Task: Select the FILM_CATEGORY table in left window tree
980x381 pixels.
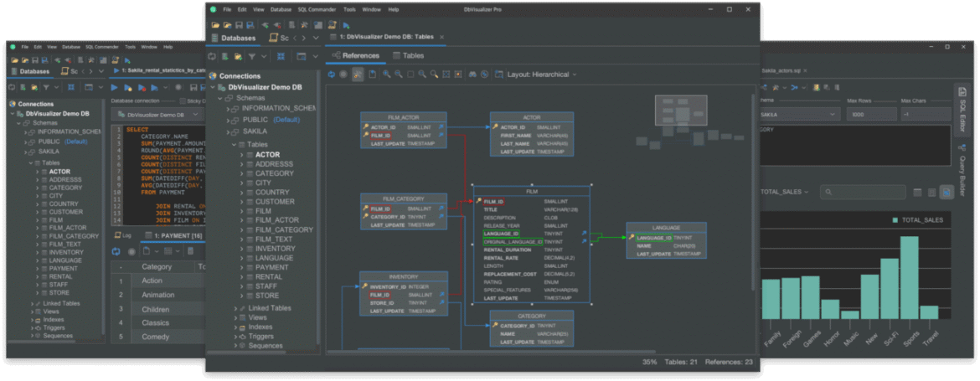Action: pyautogui.click(x=74, y=236)
